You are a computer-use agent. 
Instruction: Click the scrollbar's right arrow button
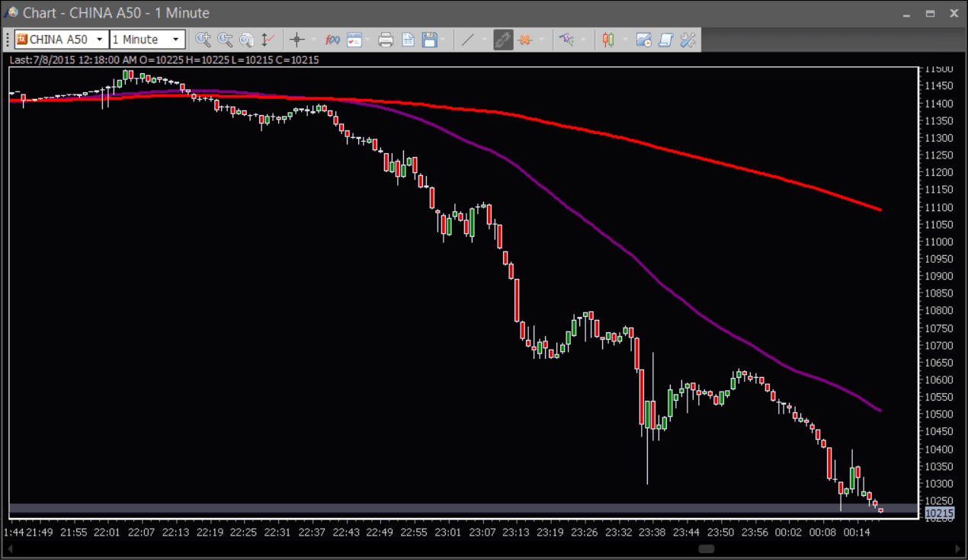tap(958, 549)
